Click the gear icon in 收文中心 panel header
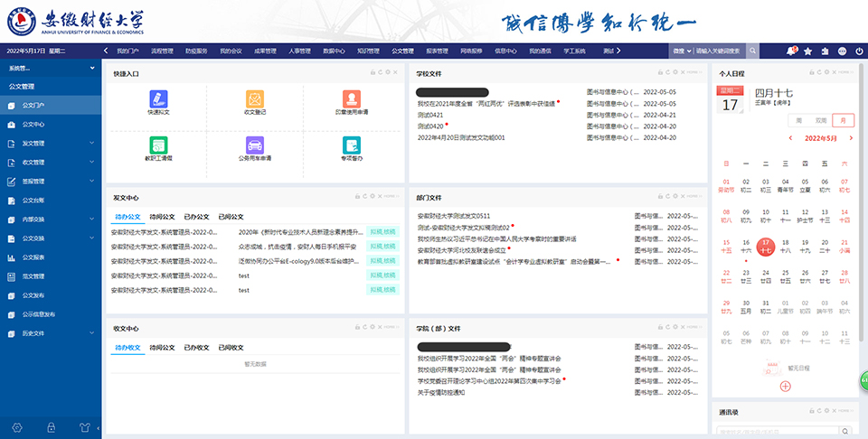Screen dimensions: 868x439 [373, 327]
